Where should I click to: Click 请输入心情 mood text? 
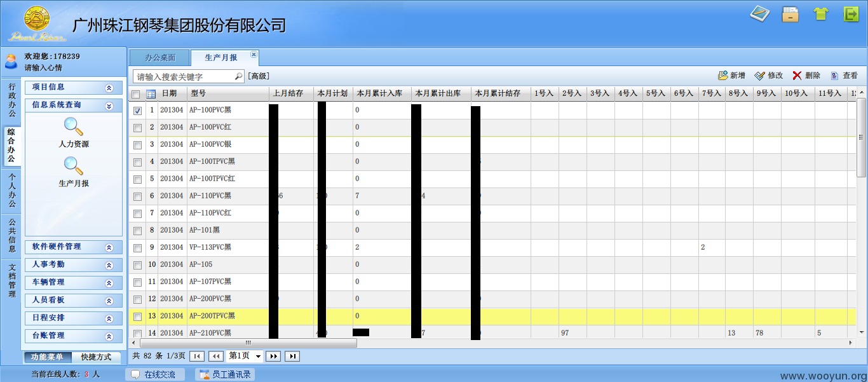[43, 67]
